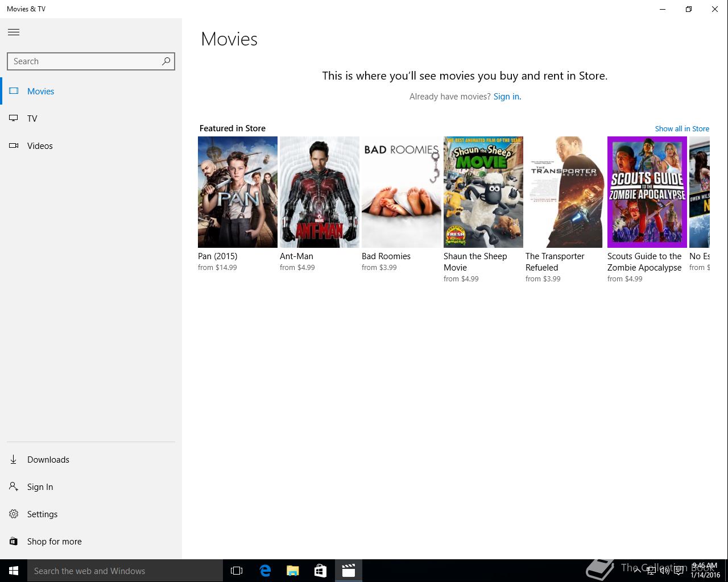Open the Action Center notification icon

(679, 571)
